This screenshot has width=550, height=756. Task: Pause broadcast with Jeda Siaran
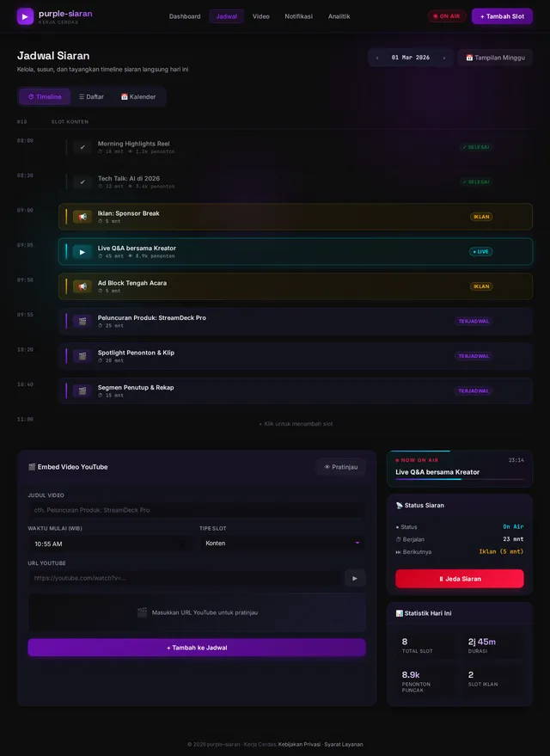point(459,579)
